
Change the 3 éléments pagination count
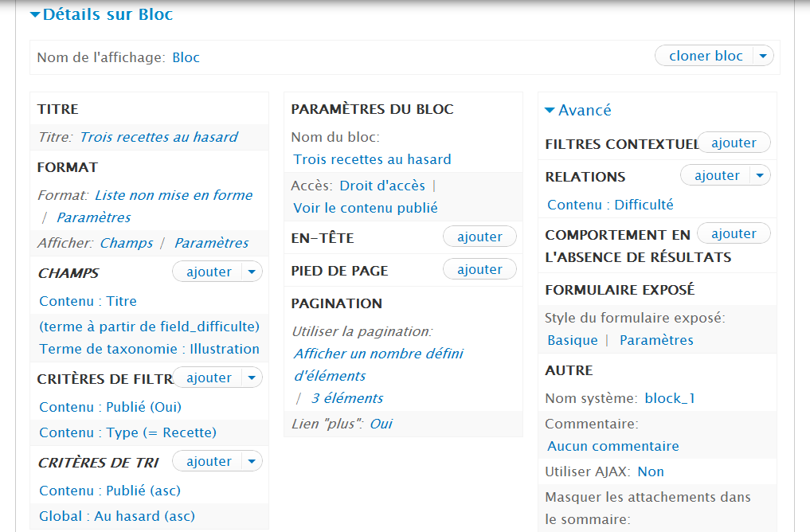347,398
